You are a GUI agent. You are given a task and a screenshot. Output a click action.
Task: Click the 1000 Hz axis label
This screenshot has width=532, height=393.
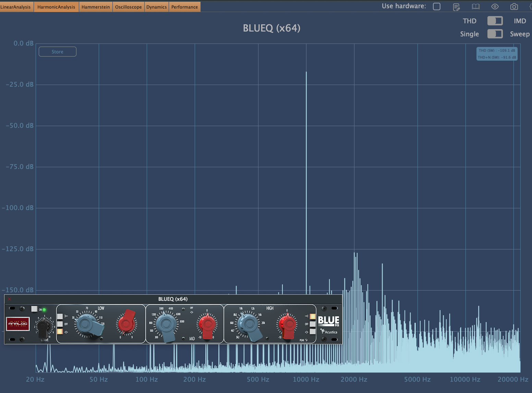click(306, 379)
